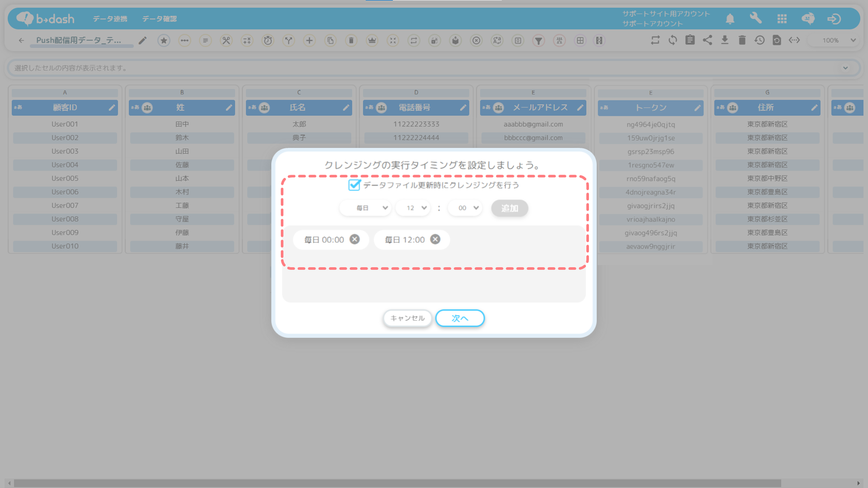Uncheck cleansing on data file update checkbox
This screenshot has height=488, width=868.
[354, 185]
